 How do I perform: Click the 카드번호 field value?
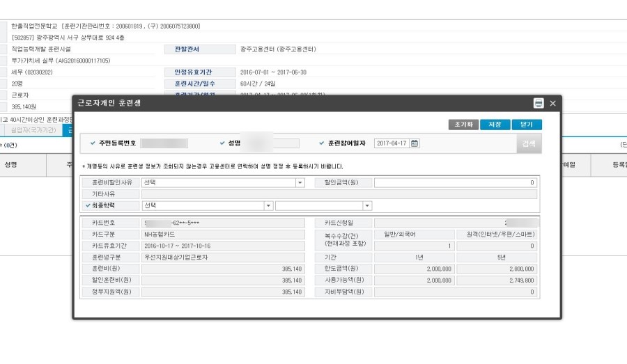tap(223, 223)
